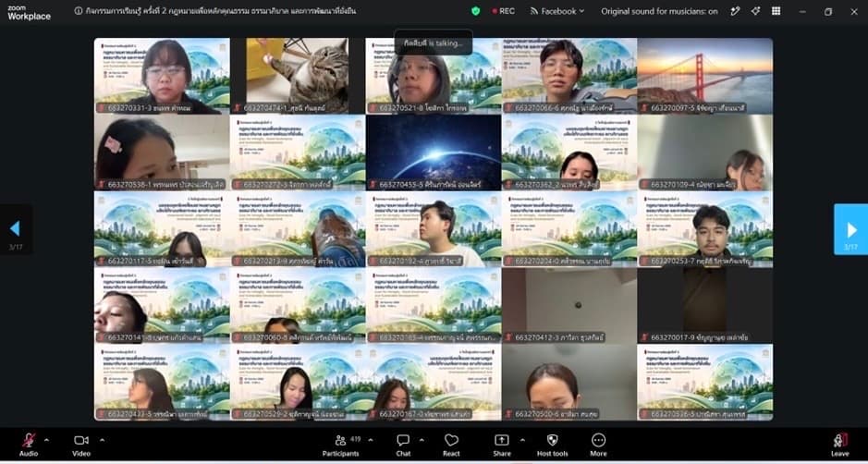Click the muted mic icon on 663270521-8
868x464 pixels.
click(373, 108)
